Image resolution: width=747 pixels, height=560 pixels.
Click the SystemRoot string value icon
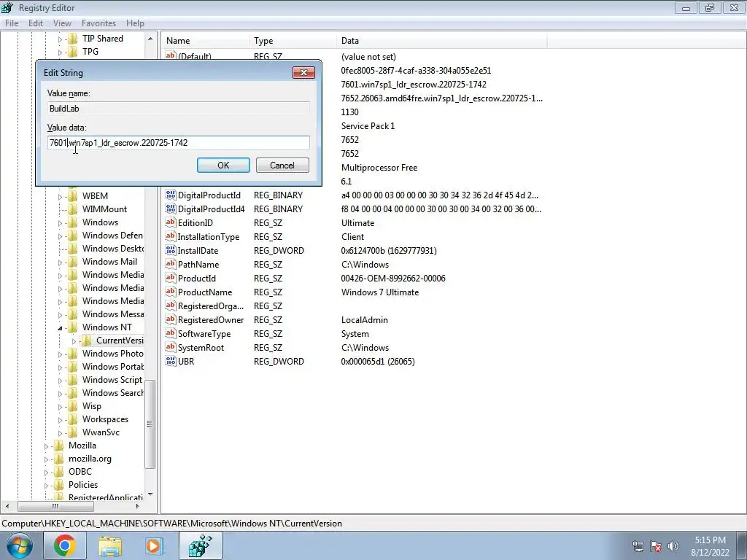click(x=171, y=347)
